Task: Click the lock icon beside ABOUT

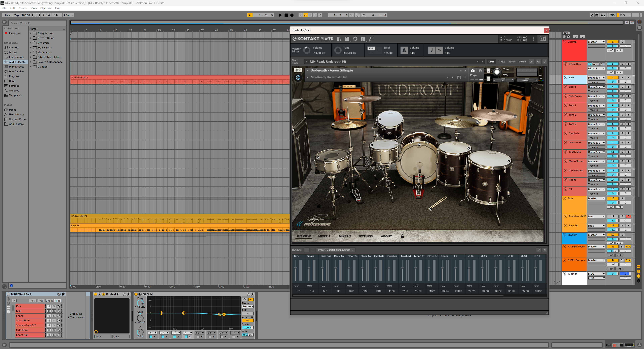Action: tap(402, 236)
